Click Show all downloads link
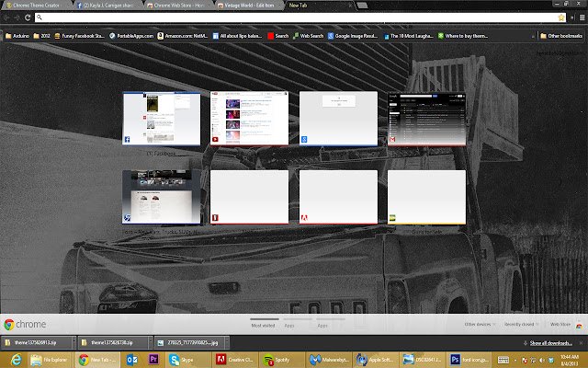 [x=551, y=343]
